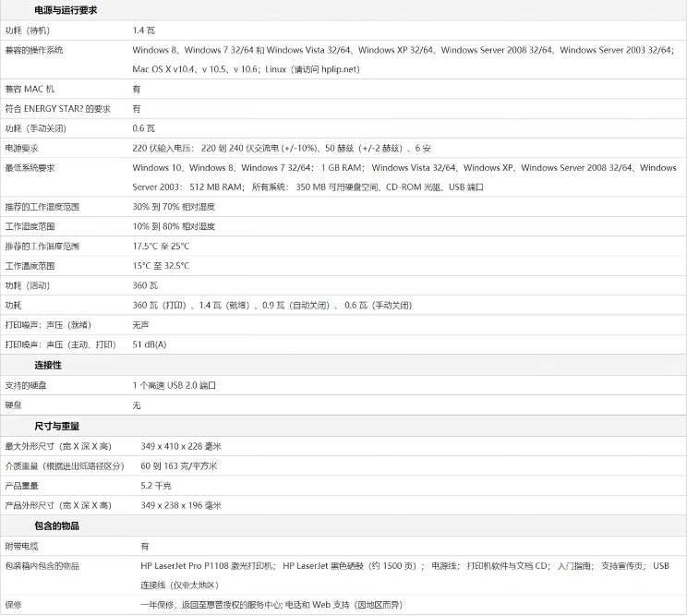The width and height of the screenshot is (687, 616).
Task: Click the 10% 到 80% 相对湿度 value
Action: (174, 226)
